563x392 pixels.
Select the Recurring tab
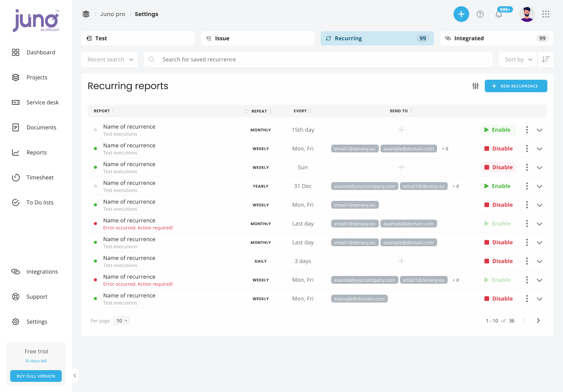[x=377, y=38]
